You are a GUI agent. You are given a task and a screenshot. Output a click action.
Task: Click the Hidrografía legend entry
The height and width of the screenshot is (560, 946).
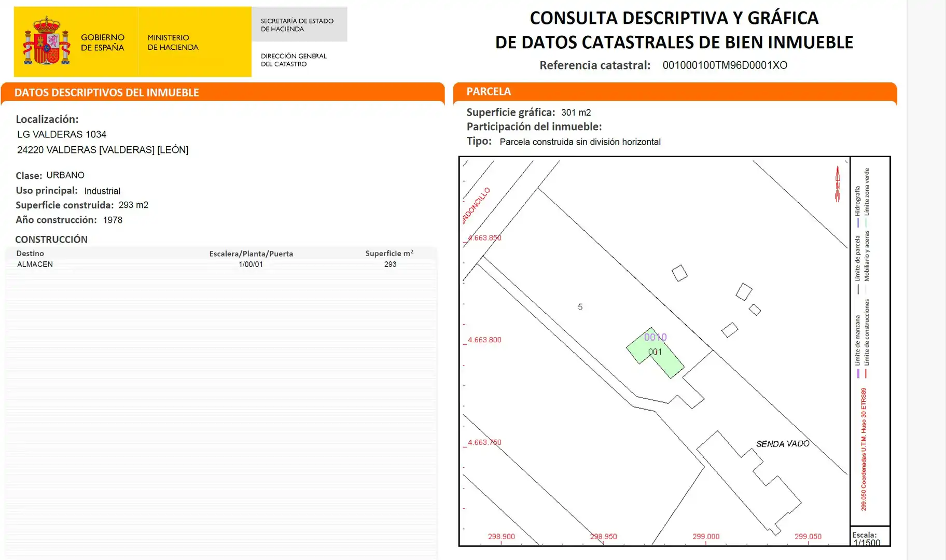coord(858,206)
